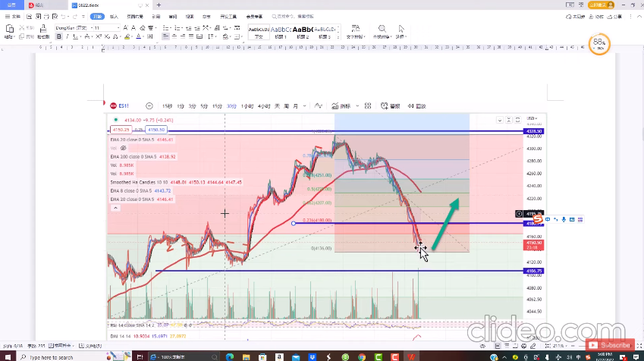Screen dimensions: 644x361
Task: Click the decrease indent icon
Action: 189,28
